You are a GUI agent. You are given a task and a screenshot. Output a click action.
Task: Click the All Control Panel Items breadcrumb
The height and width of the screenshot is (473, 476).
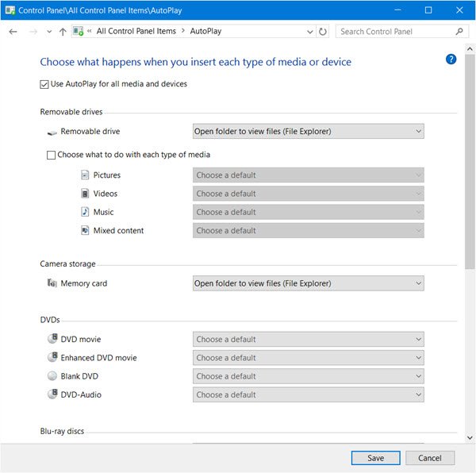(136, 32)
